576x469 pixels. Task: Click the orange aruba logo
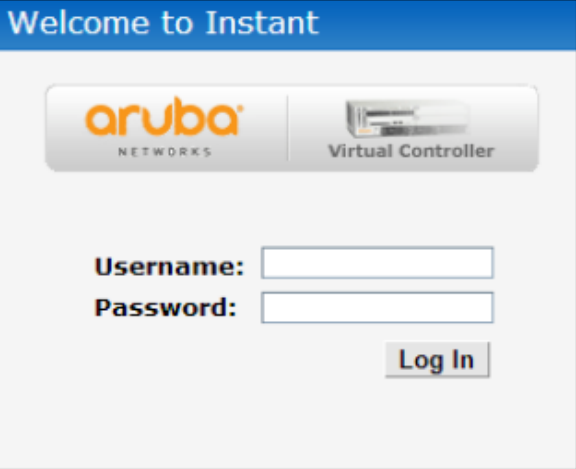coord(164,116)
